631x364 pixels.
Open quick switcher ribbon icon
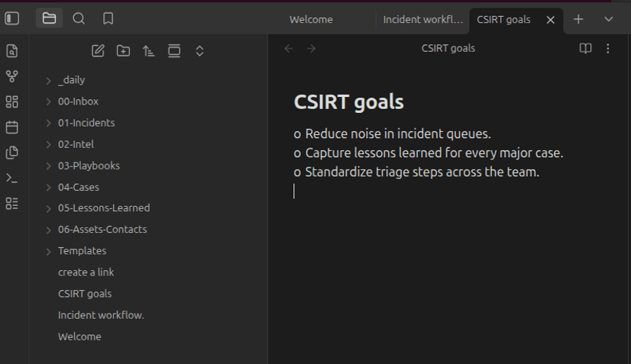[12, 51]
